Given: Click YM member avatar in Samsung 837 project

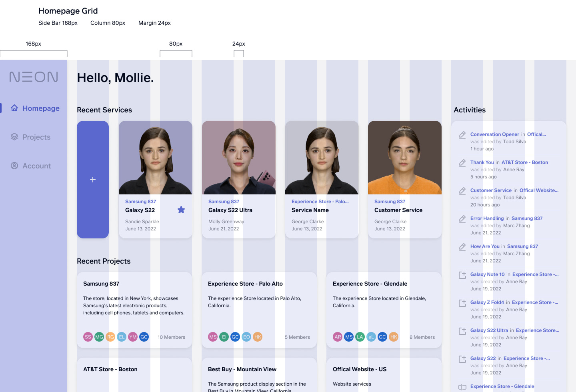Looking at the screenshot, I should [x=133, y=337].
